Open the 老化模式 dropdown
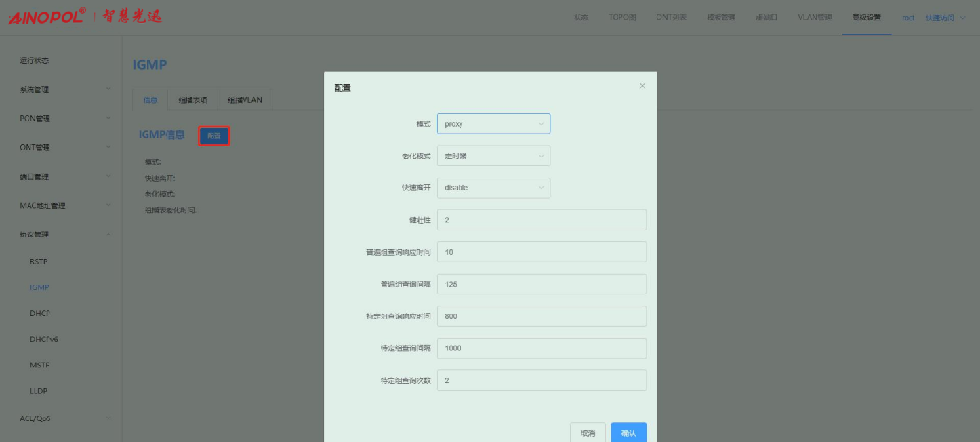 493,156
